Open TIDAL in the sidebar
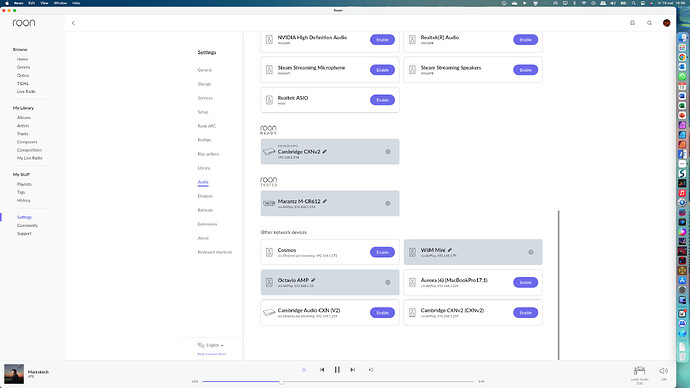Viewport: 690px width, 388px height. tap(22, 84)
